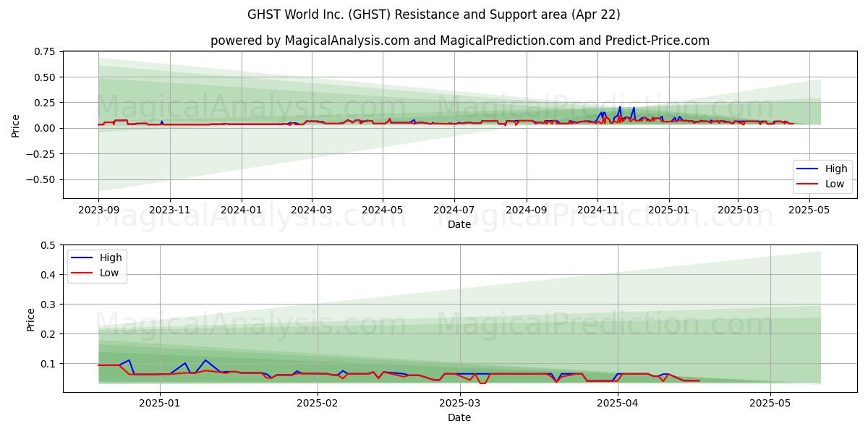Click the '2025-05' tick label on top chart
The height and width of the screenshot is (434, 868).
point(809,210)
